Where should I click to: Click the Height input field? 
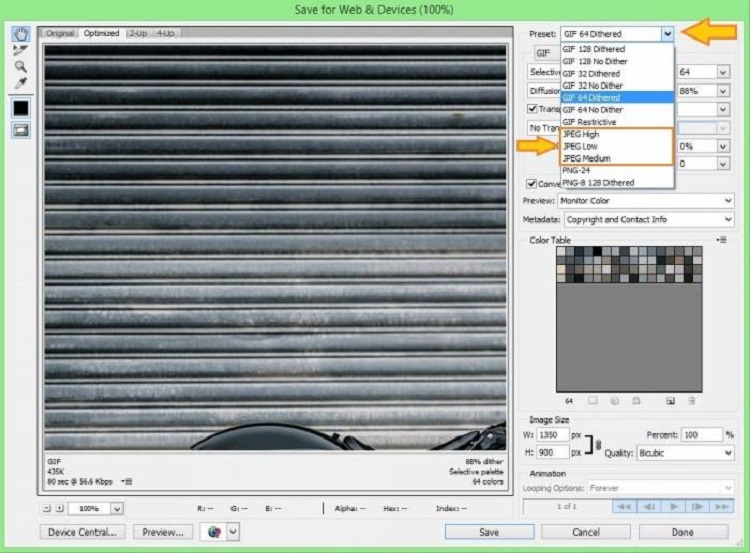point(553,453)
